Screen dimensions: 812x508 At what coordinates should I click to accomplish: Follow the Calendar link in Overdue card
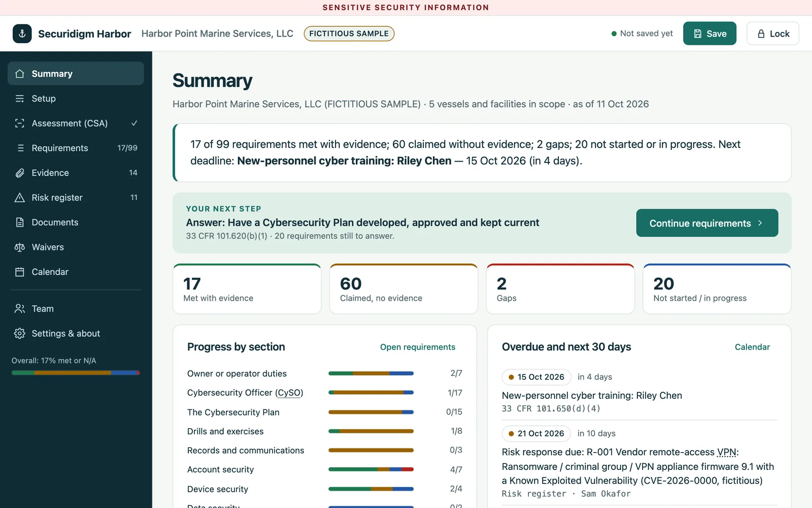pyautogui.click(x=752, y=347)
